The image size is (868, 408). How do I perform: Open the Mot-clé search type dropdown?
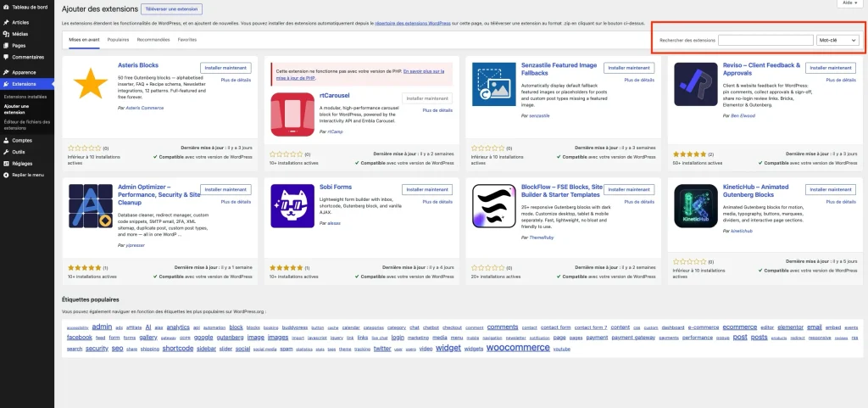[837, 41]
